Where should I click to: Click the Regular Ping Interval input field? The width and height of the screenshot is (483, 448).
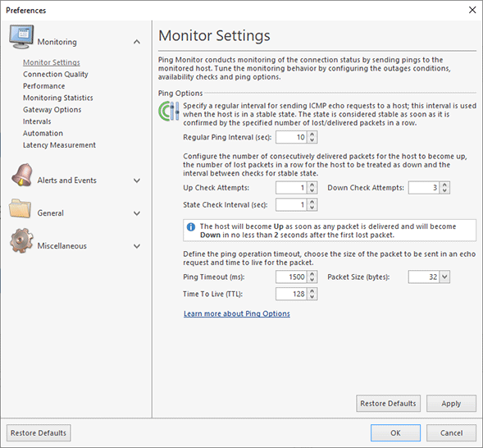point(292,137)
